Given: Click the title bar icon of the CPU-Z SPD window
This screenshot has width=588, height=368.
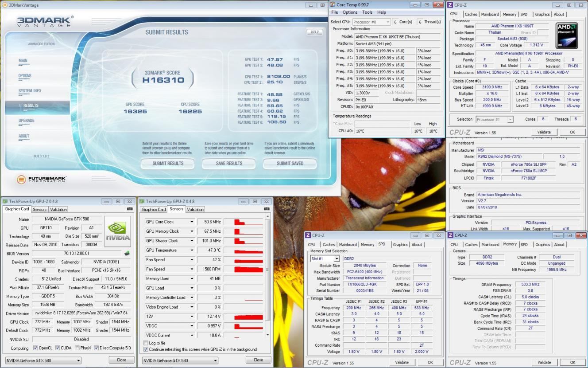Looking at the screenshot, I should [x=308, y=235].
